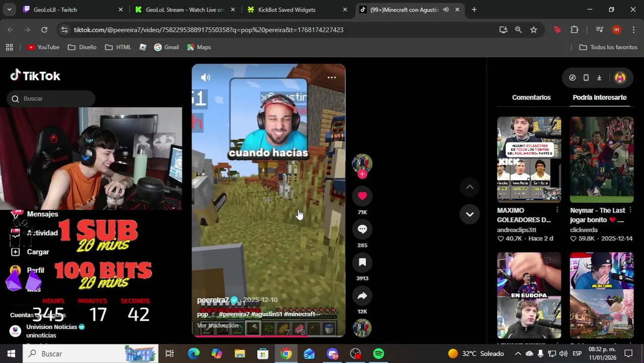Open the new tab plus button

474,10
